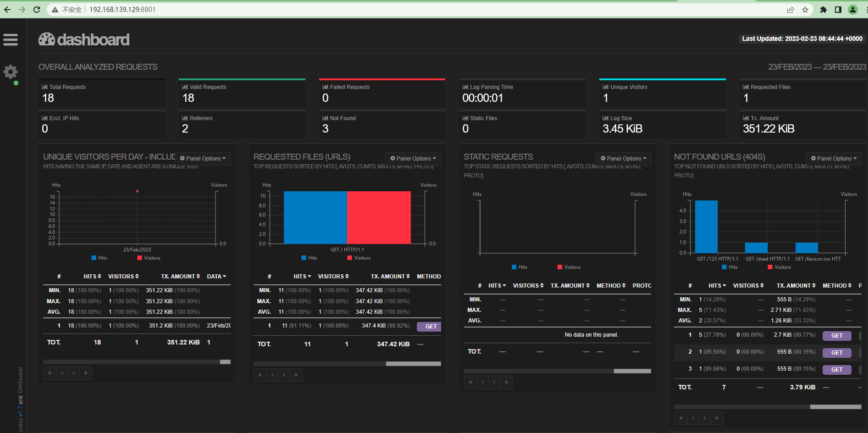Click the browser address bar URL
Image resolution: width=868 pixels, height=433 pixels.
point(122,10)
